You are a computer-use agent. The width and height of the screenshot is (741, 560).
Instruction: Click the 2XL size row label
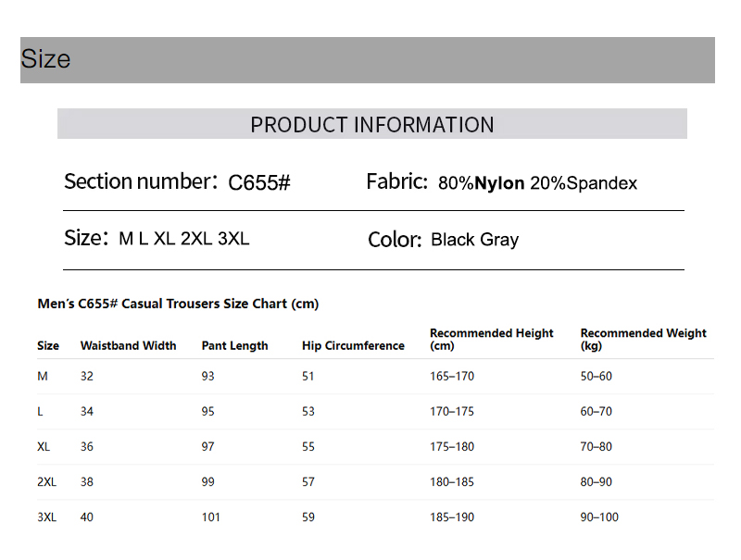(47, 481)
